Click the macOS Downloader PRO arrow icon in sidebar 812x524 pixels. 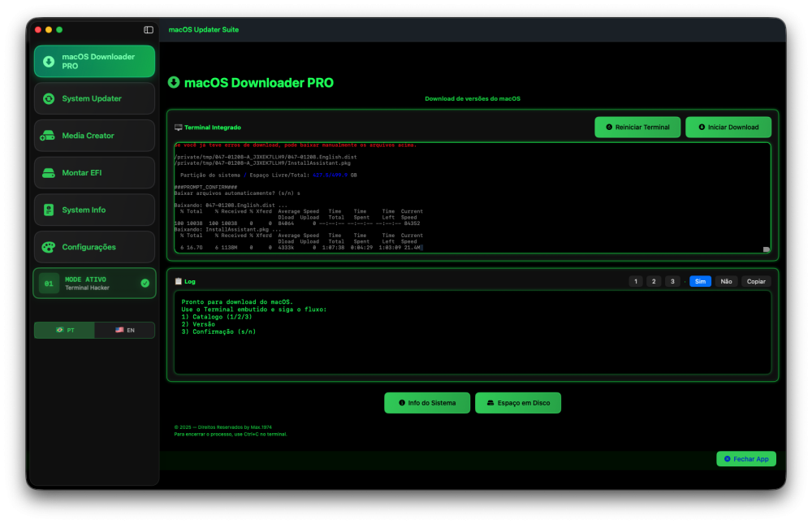tap(49, 62)
